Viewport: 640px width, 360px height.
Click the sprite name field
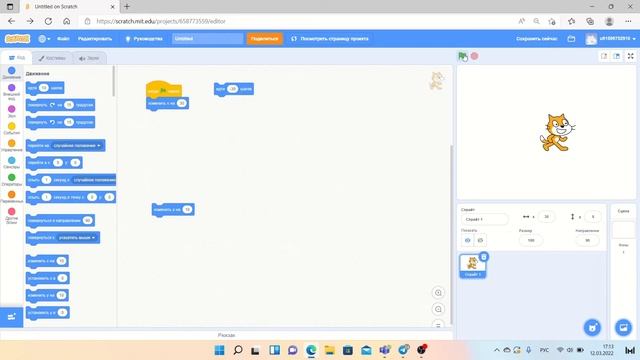point(484,219)
